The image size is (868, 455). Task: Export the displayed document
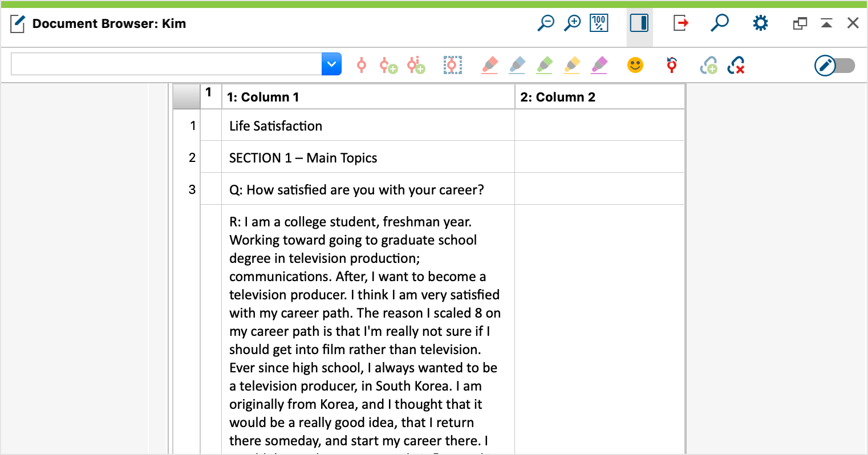pos(680,23)
